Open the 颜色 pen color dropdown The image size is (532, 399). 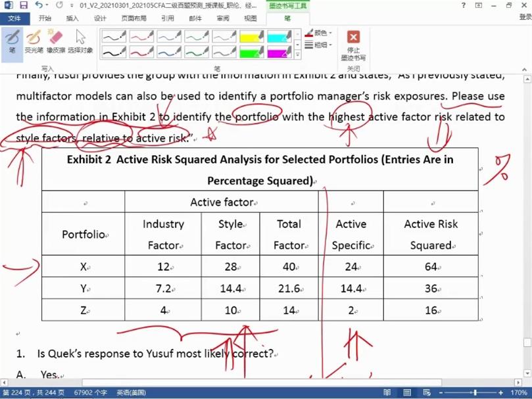pyautogui.click(x=318, y=33)
